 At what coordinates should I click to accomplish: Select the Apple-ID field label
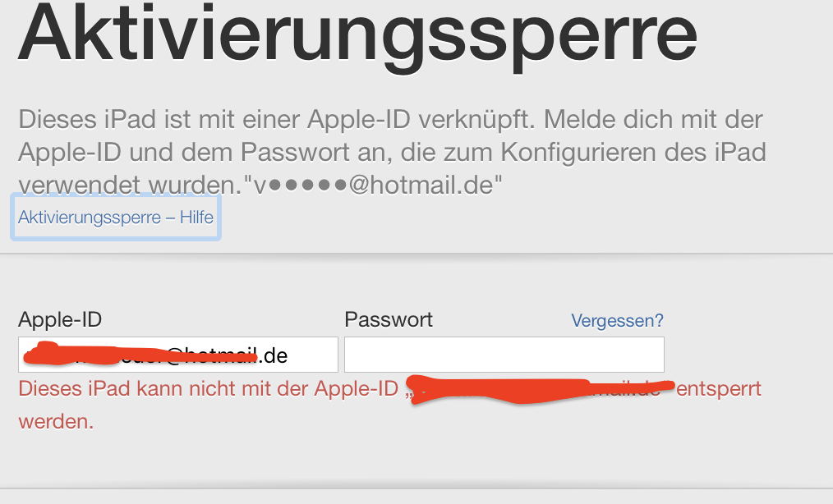[x=60, y=319]
